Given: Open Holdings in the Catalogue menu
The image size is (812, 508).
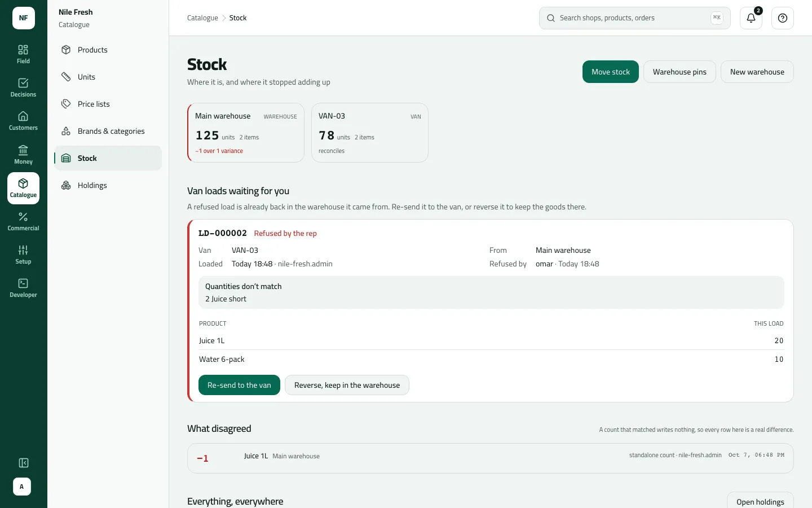Looking at the screenshot, I should (x=108, y=185).
